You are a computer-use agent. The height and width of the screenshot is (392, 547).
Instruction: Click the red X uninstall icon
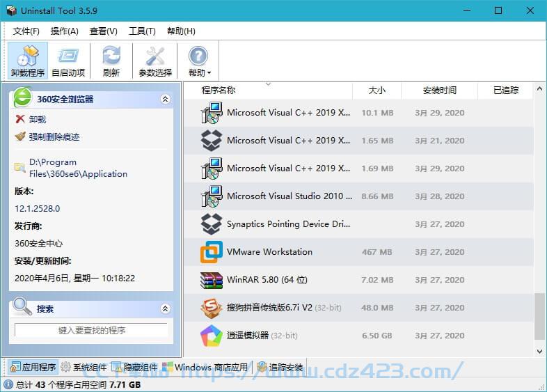click(x=20, y=119)
